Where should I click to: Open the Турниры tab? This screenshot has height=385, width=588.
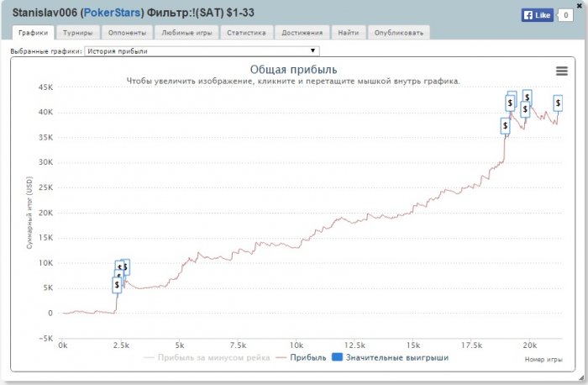point(77,33)
